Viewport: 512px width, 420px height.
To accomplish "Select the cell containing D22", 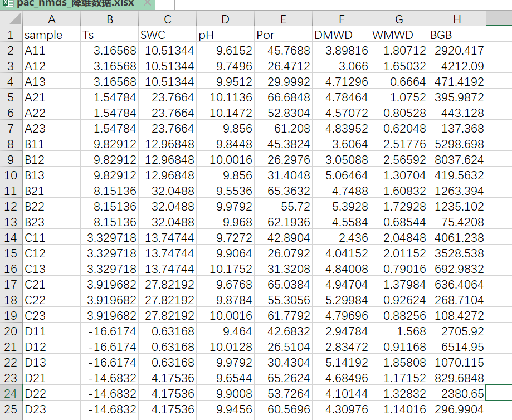I will (x=52, y=393).
